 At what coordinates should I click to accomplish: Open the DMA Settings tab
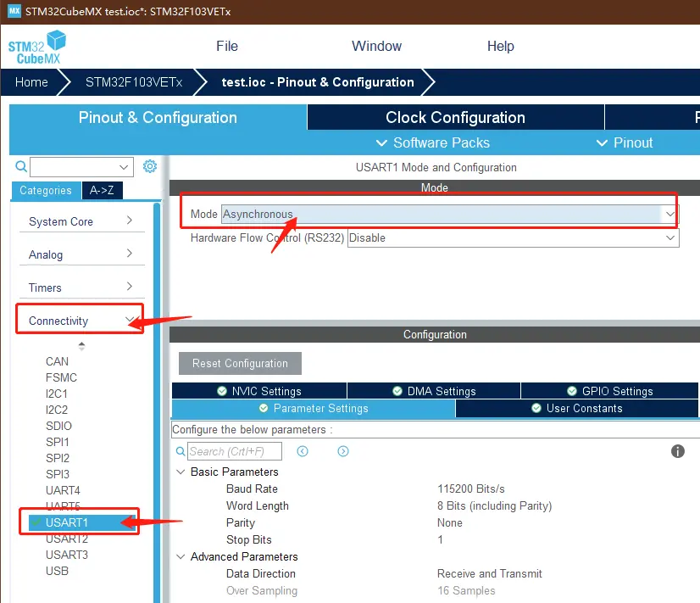coord(434,391)
